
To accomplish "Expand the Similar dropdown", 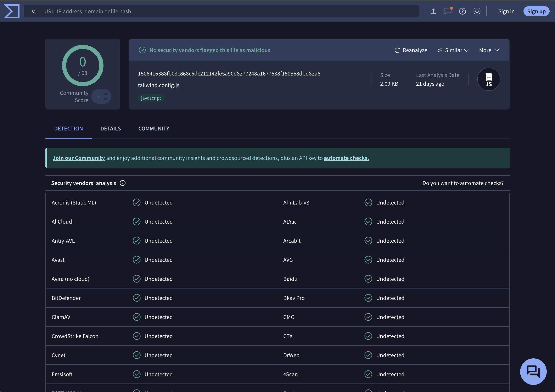I will pos(453,50).
